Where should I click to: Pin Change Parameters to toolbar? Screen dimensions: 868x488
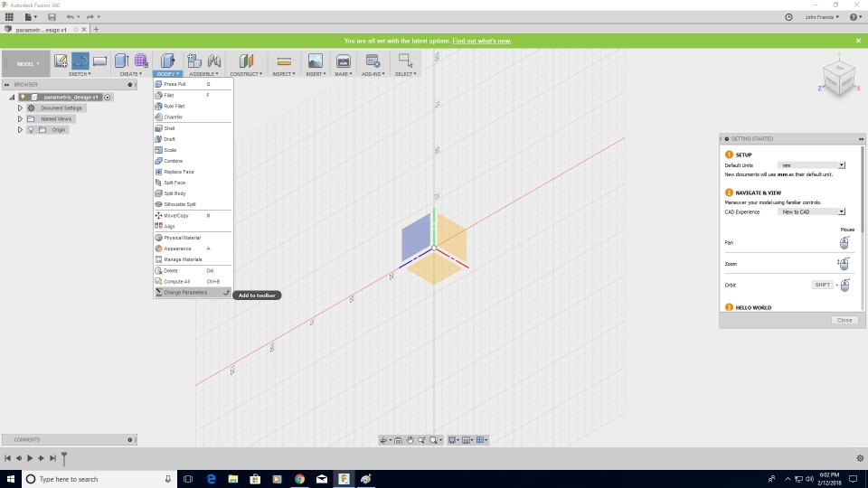tap(226, 293)
